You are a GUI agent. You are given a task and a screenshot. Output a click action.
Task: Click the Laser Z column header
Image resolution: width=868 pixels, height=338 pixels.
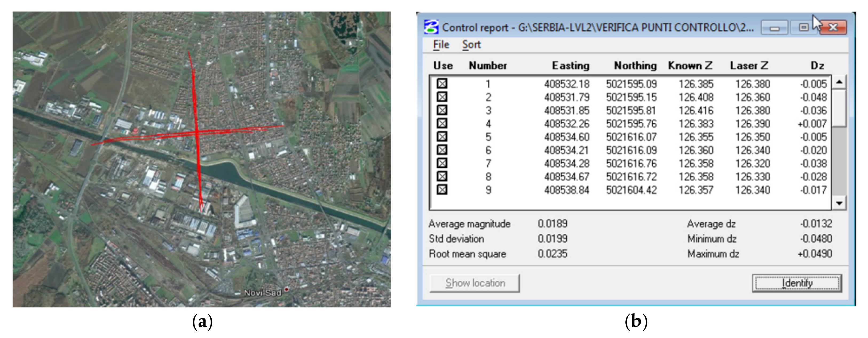(x=749, y=66)
